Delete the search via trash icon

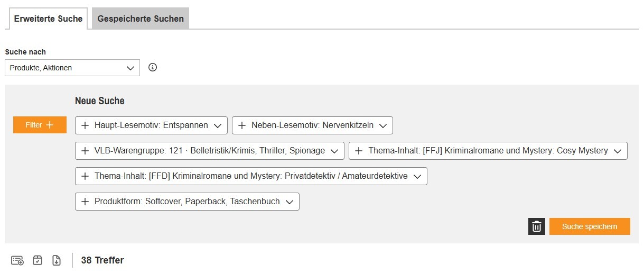coord(536,226)
